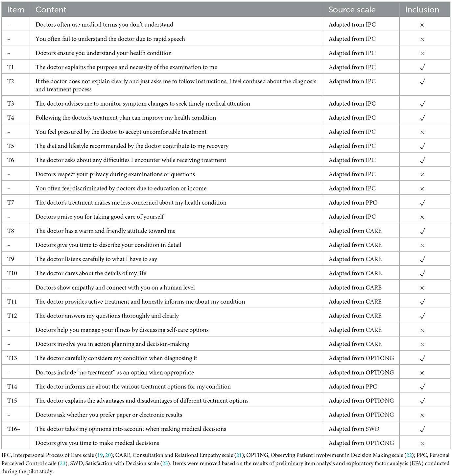Select text 'Following the doctor's treatment plan' sentence
Image resolution: width=452 pixels, height=476 pixels.
pos(126,118)
